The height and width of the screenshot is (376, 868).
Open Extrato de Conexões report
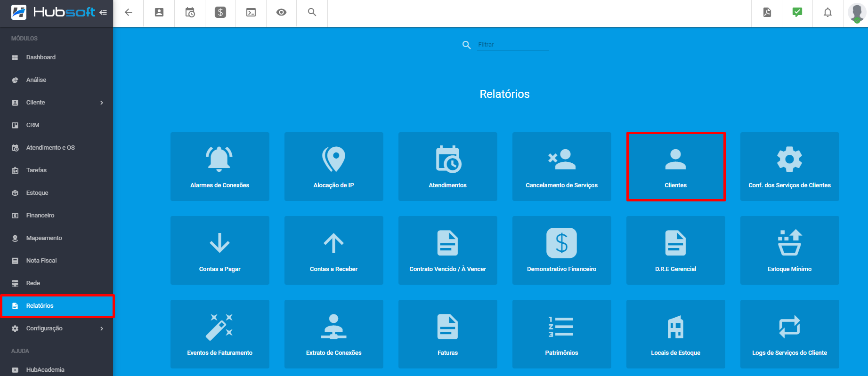click(x=334, y=334)
